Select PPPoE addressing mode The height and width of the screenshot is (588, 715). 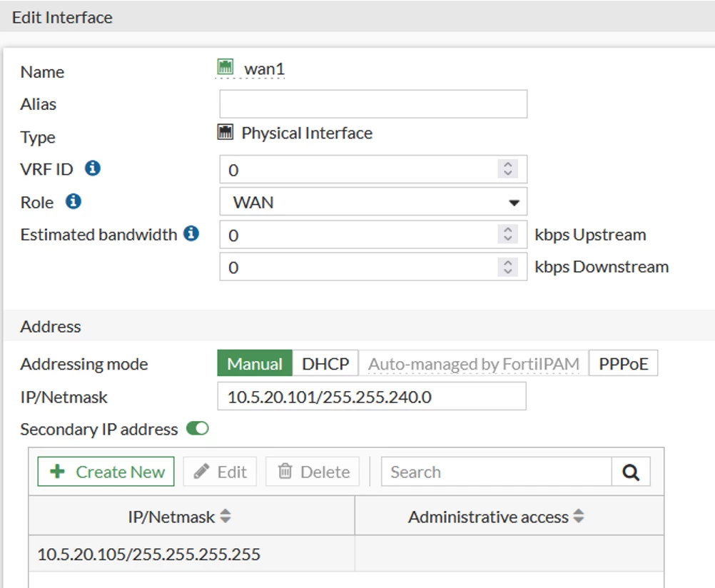[624, 363]
